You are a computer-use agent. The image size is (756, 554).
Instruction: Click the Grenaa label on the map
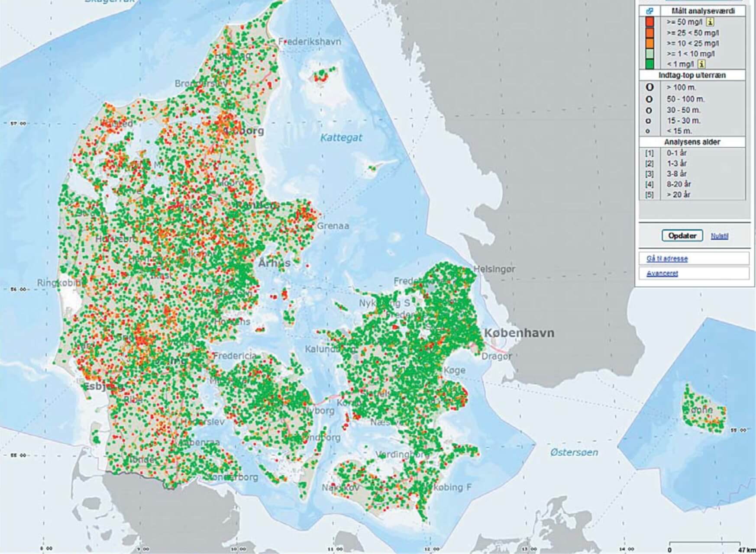point(333,226)
